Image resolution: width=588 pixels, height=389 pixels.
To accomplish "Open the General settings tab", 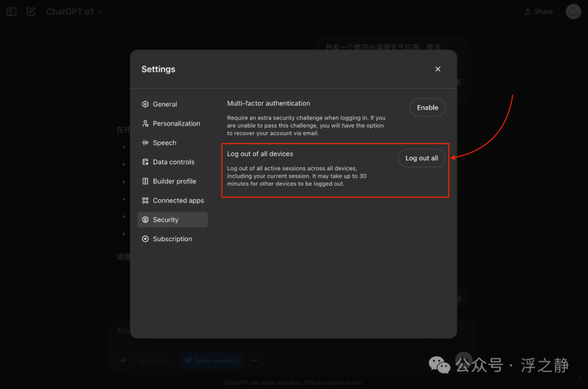I will tap(173, 104).
